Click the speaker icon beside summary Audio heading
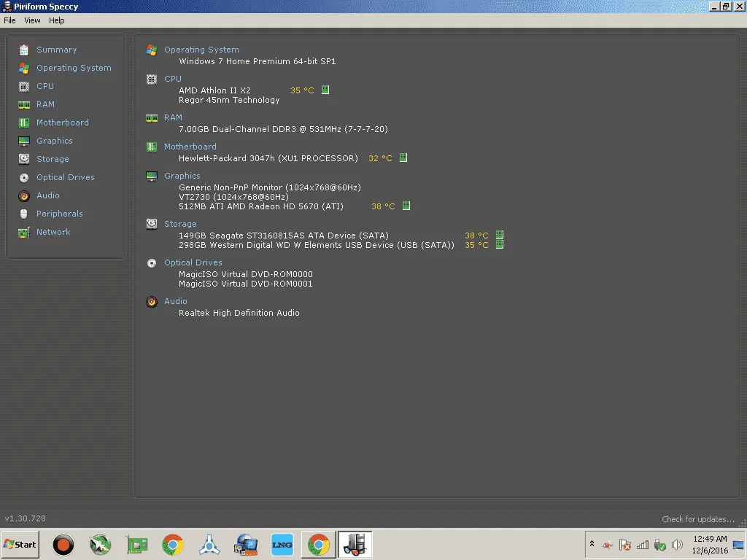 click(x=152, y=302)
